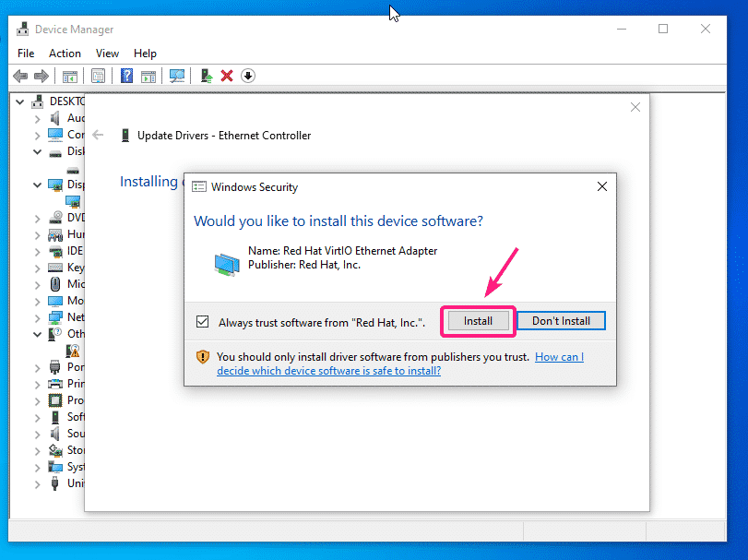The width and height of the screenshot is (748, 560).
Task: Collapse the Other devices category
Action: [x=37, y=334]
